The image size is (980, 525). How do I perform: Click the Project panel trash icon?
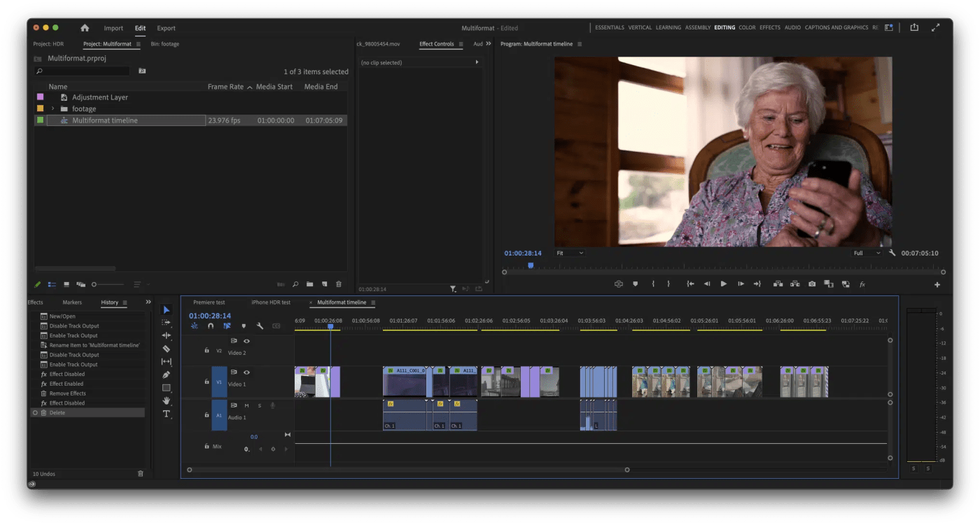click(339, 284)
